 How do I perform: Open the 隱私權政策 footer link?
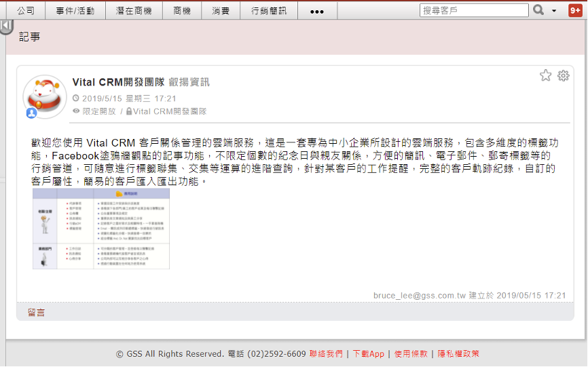click(x=458, y=353)
